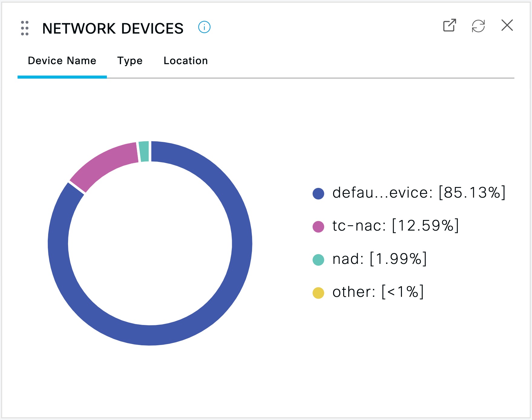This screenshot has width=532, height=420.
Task: Click the yellow other legend dot
Action: click(318, 293)
